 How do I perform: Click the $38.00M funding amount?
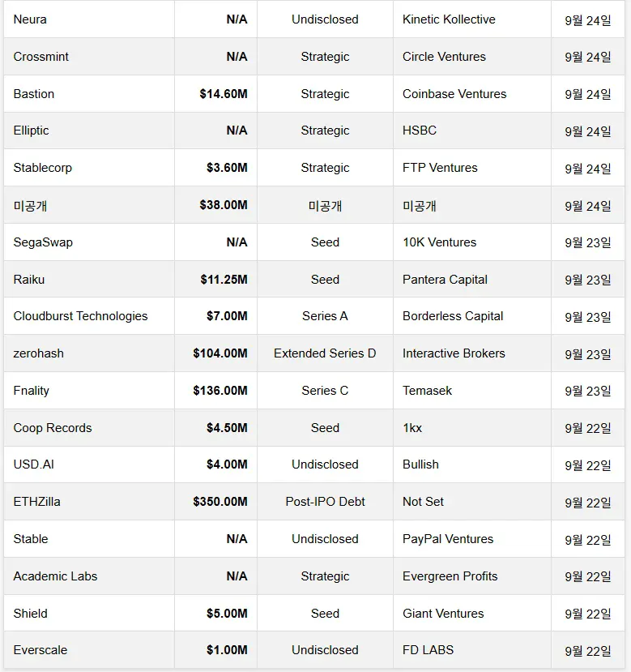(224, 205)
